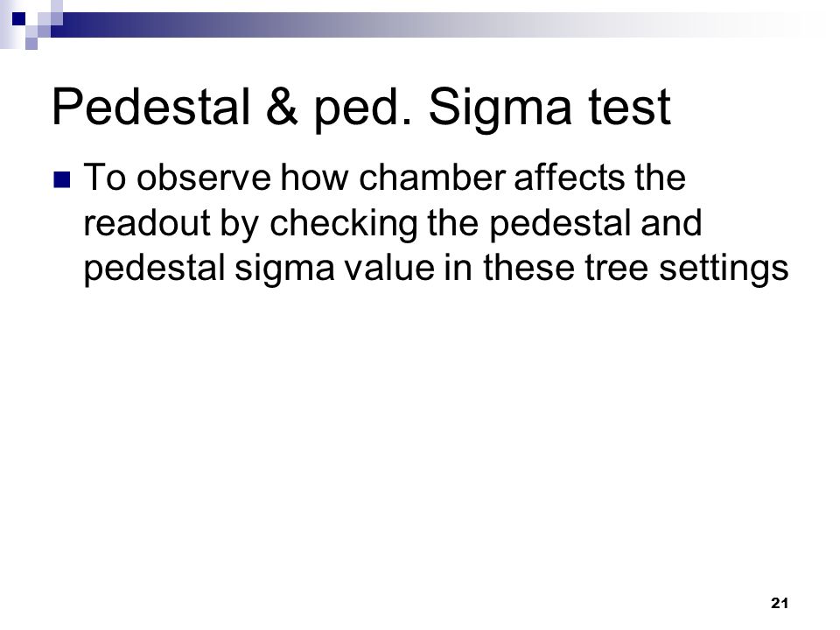Viewport: 840px width, 630px height.
Task: Click the light purple square below header bar
Action: [31, 44]
